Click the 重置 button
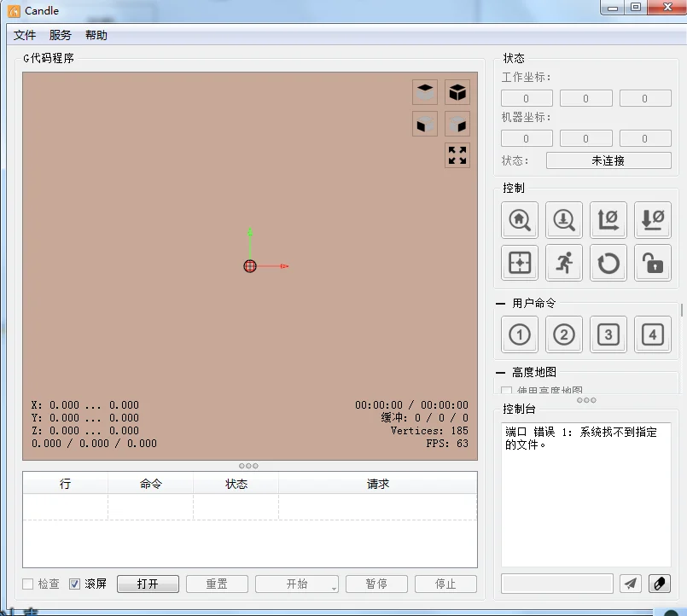687x616 pixels. coord(217,584)
